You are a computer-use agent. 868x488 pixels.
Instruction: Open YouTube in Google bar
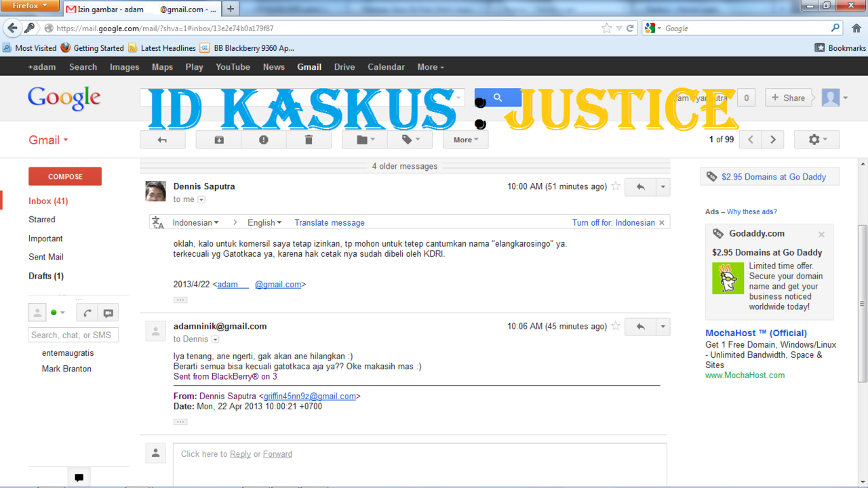(233, 67)
